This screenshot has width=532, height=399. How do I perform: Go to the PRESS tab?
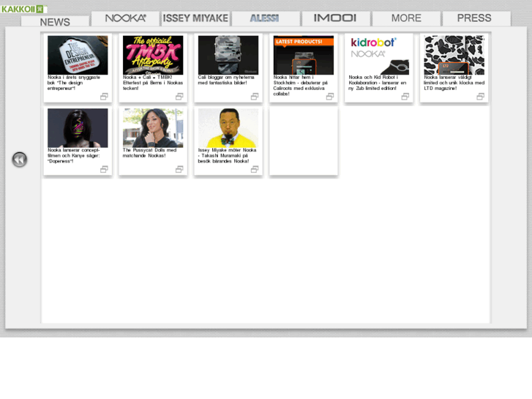(x=476, y=18)
